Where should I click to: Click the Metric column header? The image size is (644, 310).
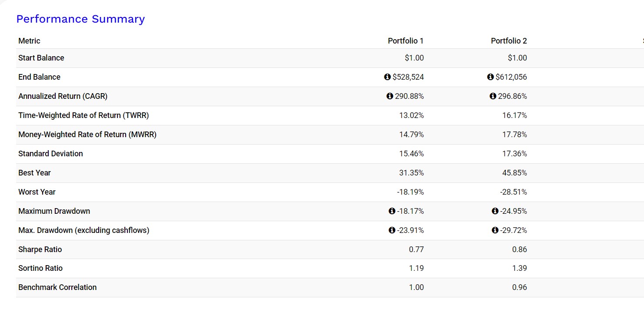[x=29, y=41]
